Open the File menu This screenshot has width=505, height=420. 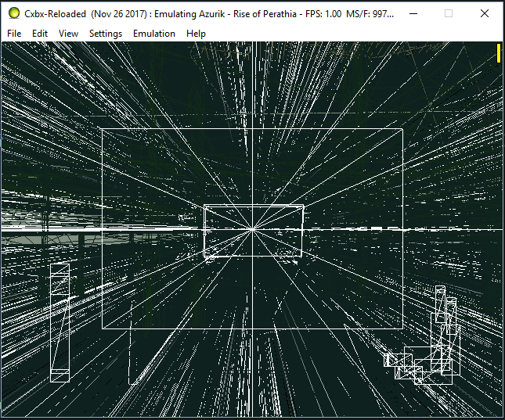click(x=14, y=34)
